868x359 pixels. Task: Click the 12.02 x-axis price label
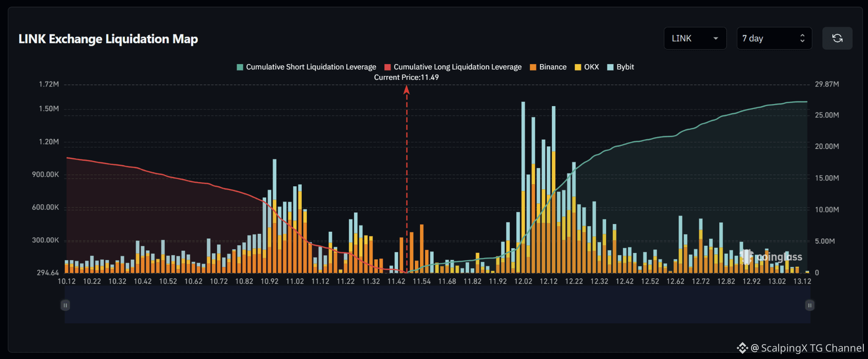click(x=523, y=281)
